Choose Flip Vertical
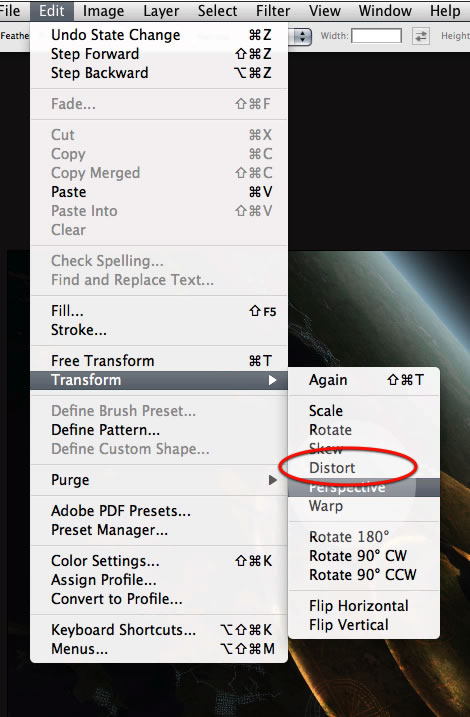The height and width of the screenshot is (717, 470). [x=364, y=625]
